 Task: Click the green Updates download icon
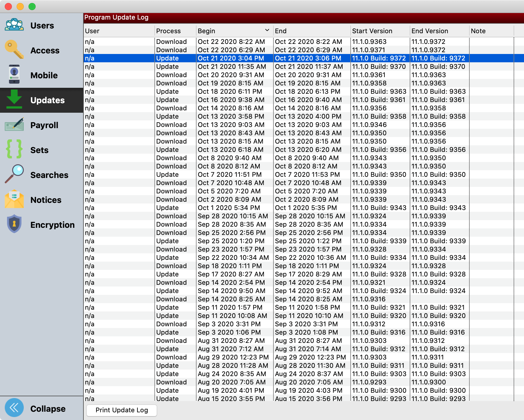point(14,99)
